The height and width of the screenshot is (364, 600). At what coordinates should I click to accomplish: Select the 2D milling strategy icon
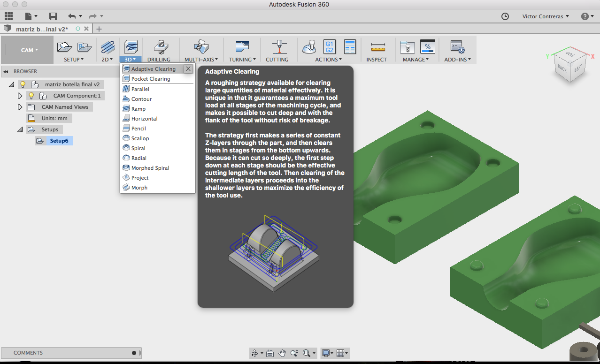(x=108, y=47)
